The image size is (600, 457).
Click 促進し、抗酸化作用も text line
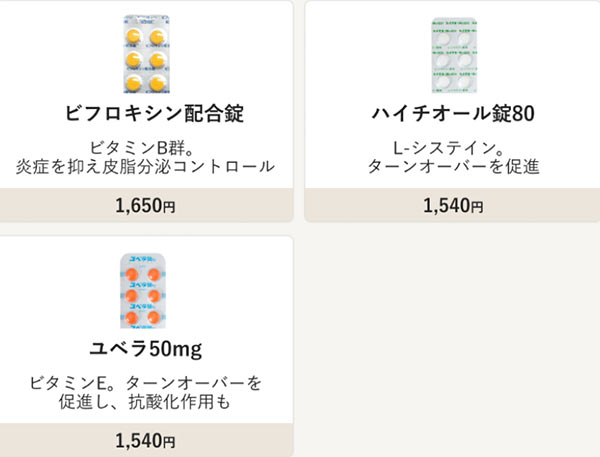[x=145, y=402]
